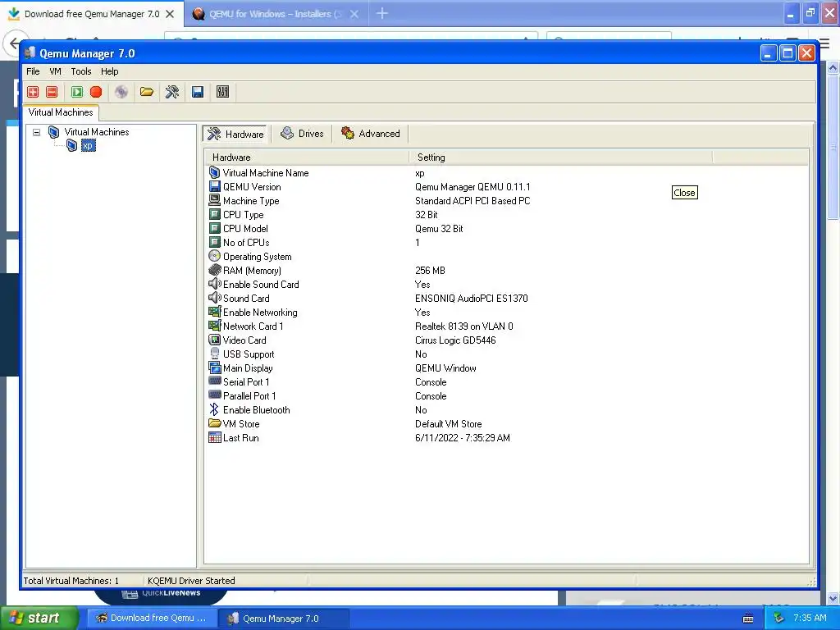Select the Hardware tab
Screen dimensions: 840x630
235,134
